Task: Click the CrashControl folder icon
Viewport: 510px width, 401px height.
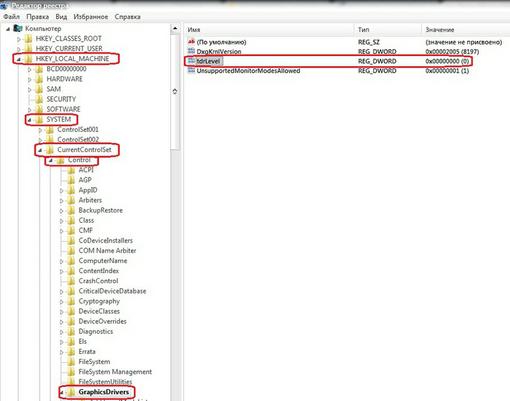Action: 71,281
